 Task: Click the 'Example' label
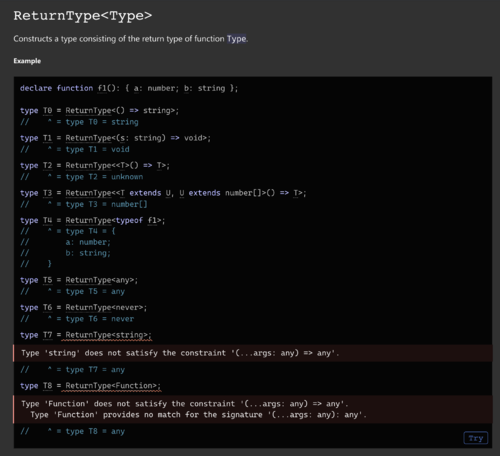point(27,61)
